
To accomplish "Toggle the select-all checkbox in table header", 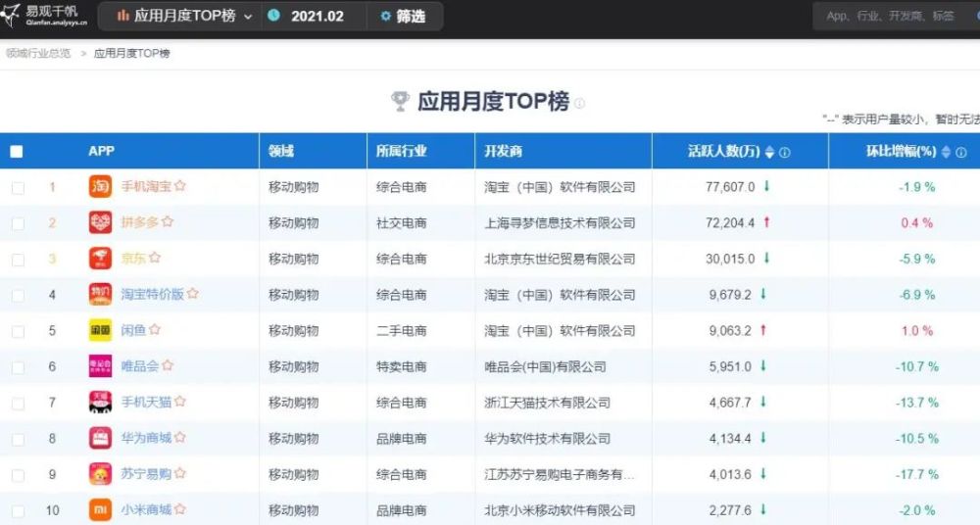I will click(x=17, y=151).
